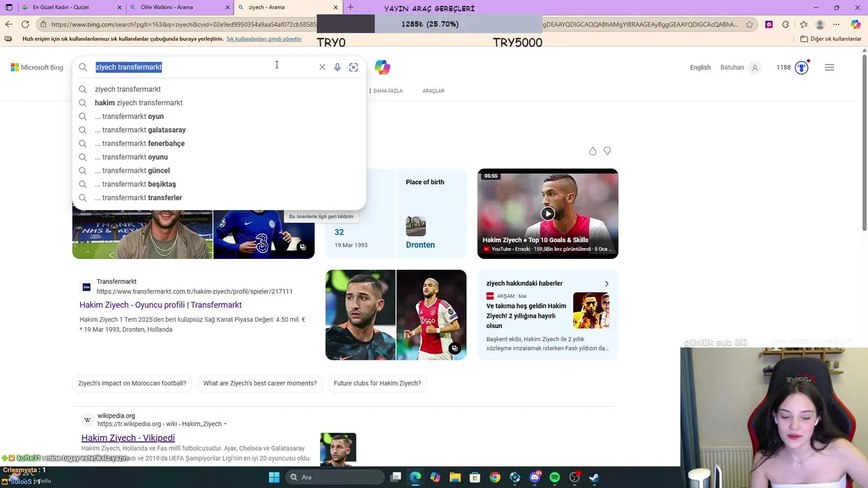868x488 pixels.
Task: Choose suggestion transfermarkt beşiktaş
Action: [219, 184]
